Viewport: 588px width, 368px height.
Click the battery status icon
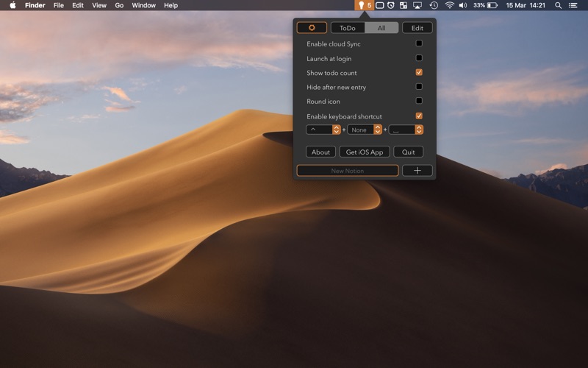492,5
